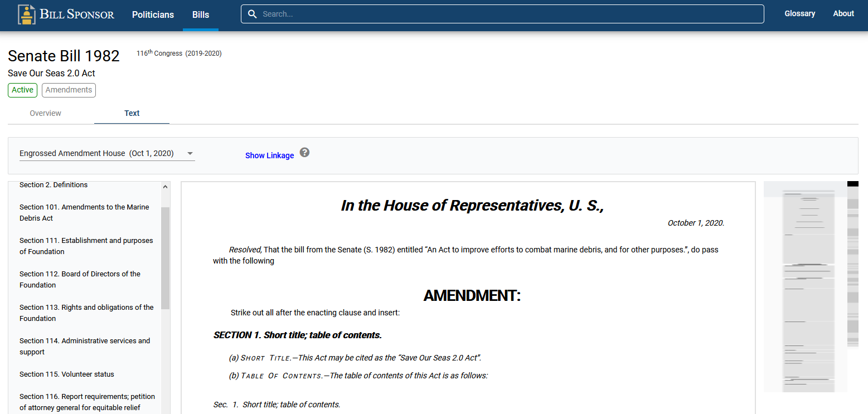This screenshot has width=868, height=414.
Task: Switch to the Overview tab
Action: click(x=46, y=113)
